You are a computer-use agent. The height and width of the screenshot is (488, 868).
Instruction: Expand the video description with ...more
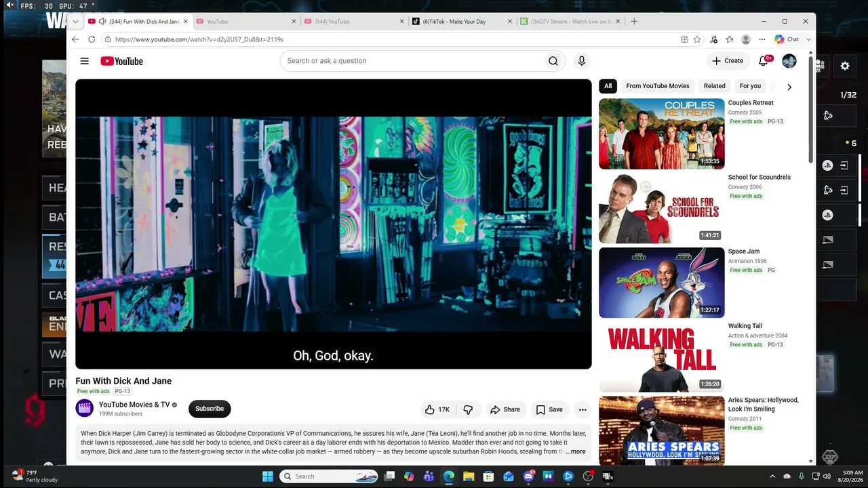[x=576, y=451]
